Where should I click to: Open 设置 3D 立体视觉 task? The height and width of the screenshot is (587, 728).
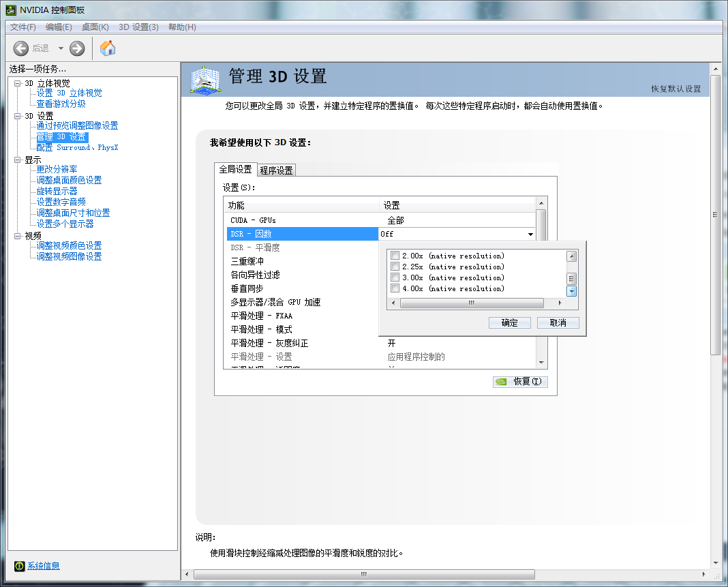point(69,93)
